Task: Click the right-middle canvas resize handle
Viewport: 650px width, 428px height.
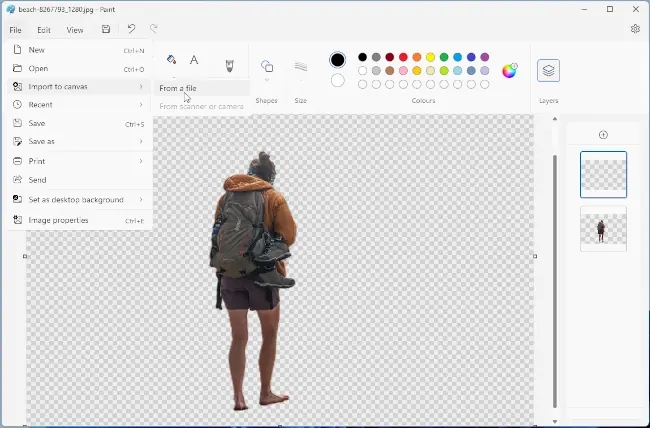Action: pyautogui.click(x=535, y=256)
